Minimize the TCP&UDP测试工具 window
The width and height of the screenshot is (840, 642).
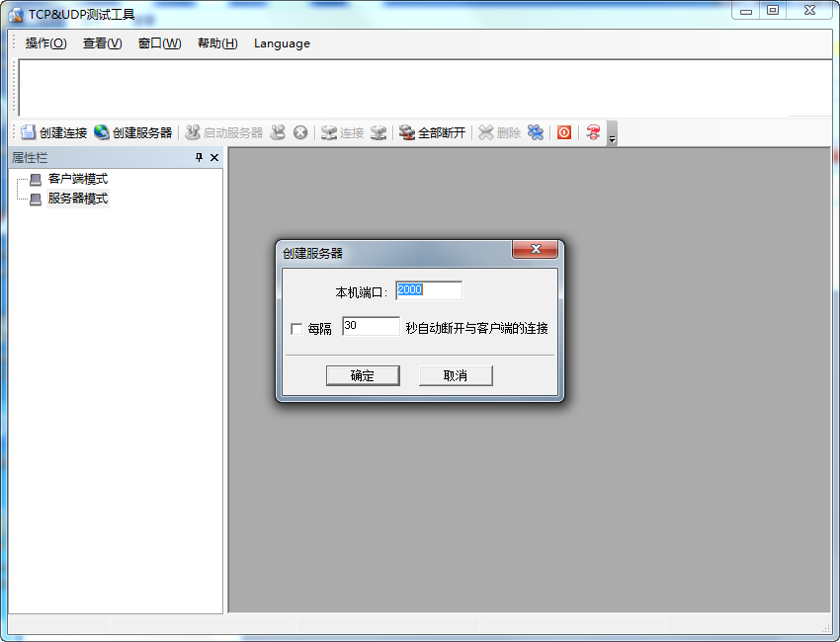[746, 11]
